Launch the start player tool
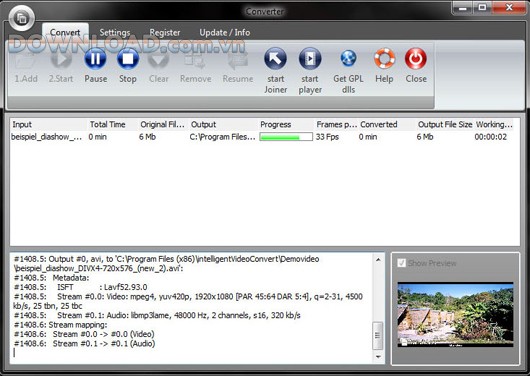This screenshot has width=530, height=376. click(x=310, y=59)
